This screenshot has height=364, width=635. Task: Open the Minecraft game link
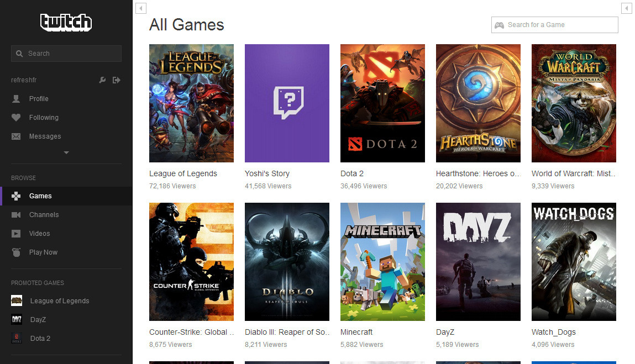click(356, 331)
